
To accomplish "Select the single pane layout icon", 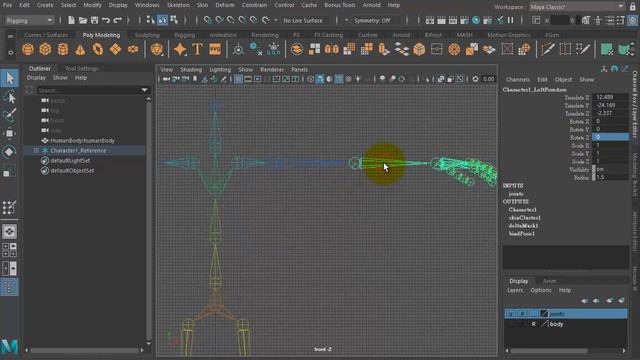I will [9, 231].
